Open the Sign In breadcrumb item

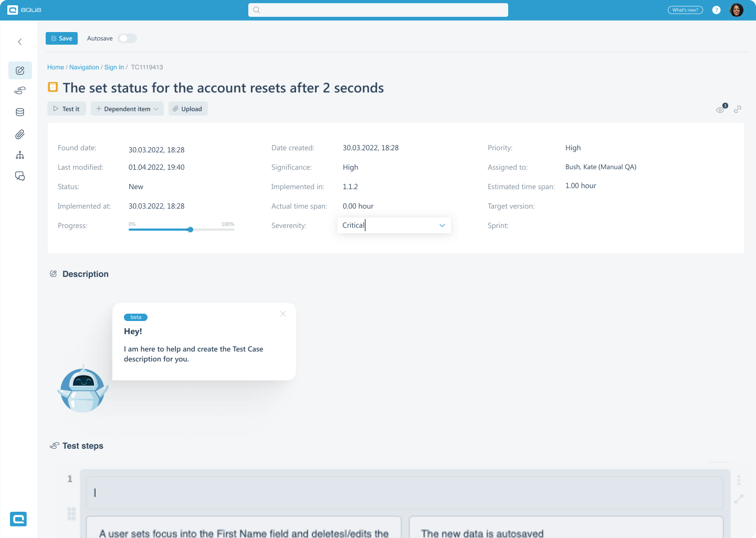114,67
